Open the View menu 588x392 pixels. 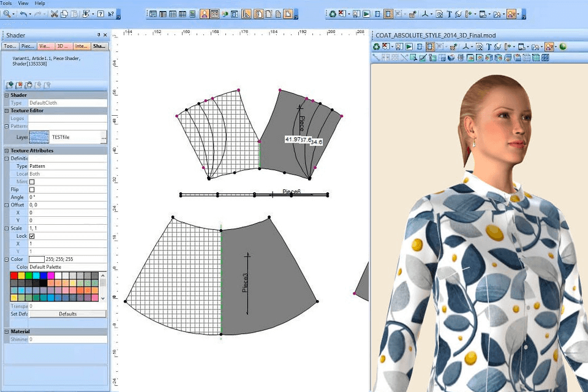pyautogui.click(x=23, y=3)
